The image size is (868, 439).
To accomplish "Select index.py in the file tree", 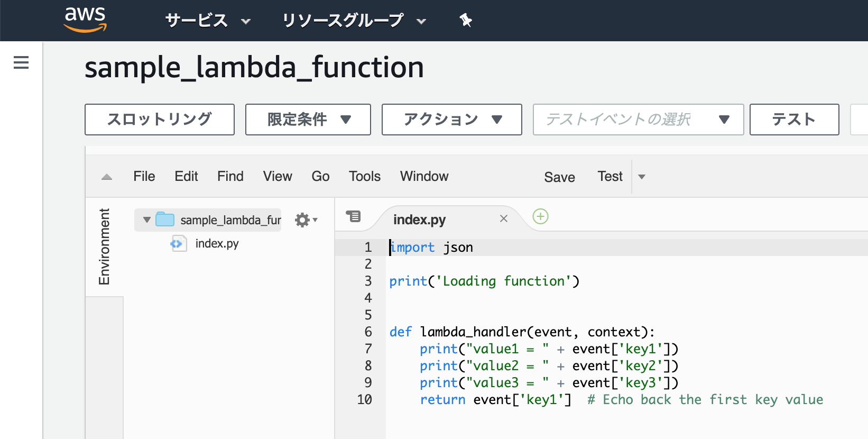I will 217,243.
